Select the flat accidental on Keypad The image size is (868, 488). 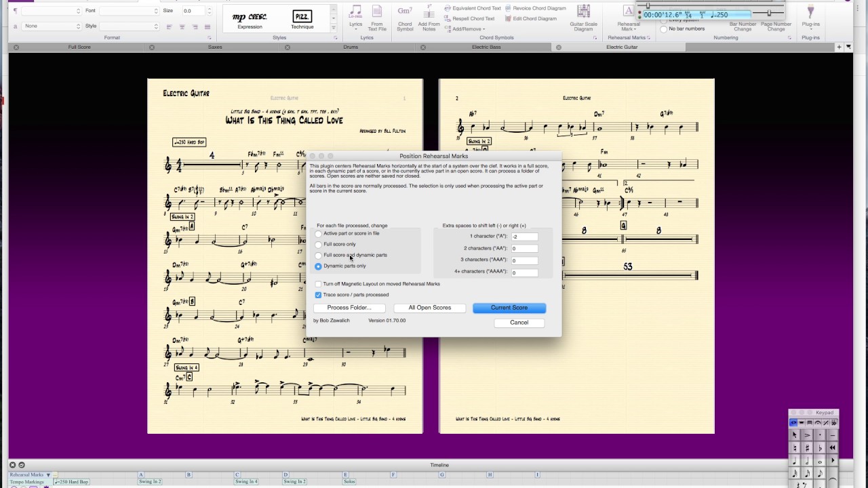[x=820, y=448]
